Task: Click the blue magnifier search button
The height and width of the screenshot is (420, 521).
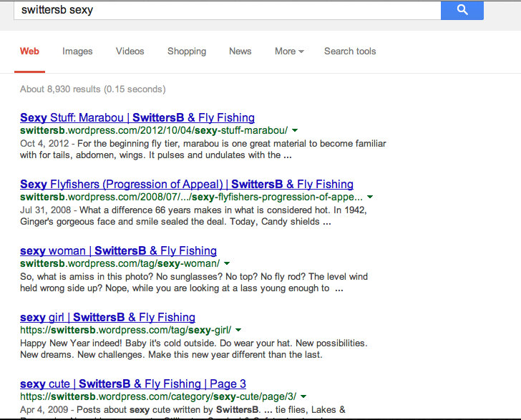Action: pos(462,9)
